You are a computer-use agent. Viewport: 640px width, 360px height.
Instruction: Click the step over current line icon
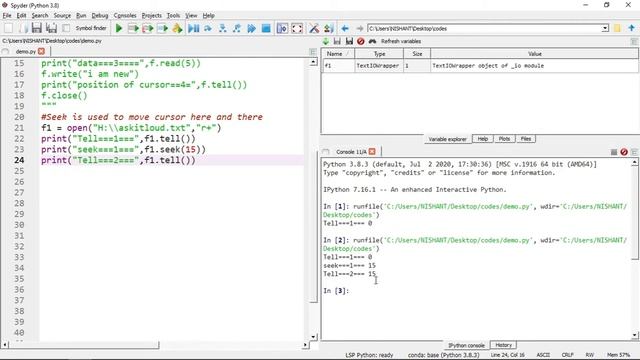coord(208,28)
